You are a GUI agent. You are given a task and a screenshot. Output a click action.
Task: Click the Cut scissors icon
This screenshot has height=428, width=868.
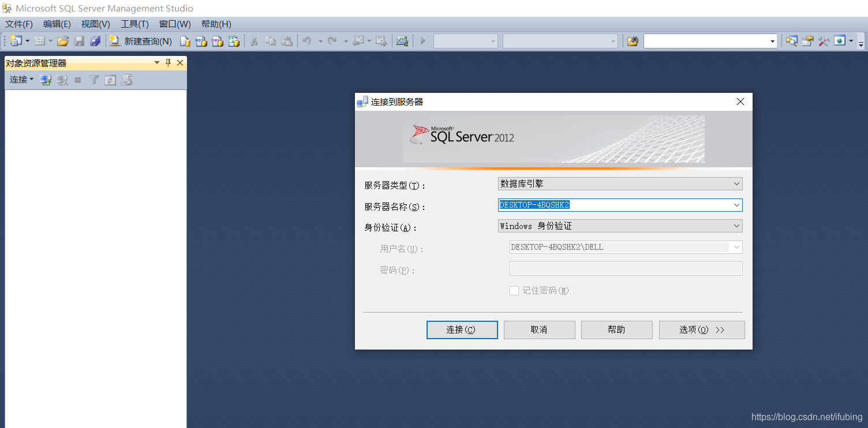(253, 41)
